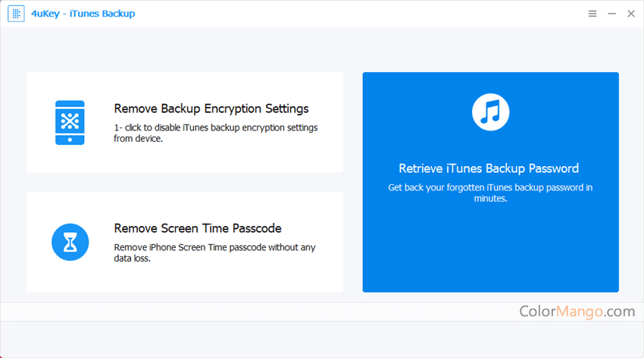The height and width of the screenshot is (358, 644).
Task: Select Remove Screen Time Passcode heading
Action: (198, 228)
